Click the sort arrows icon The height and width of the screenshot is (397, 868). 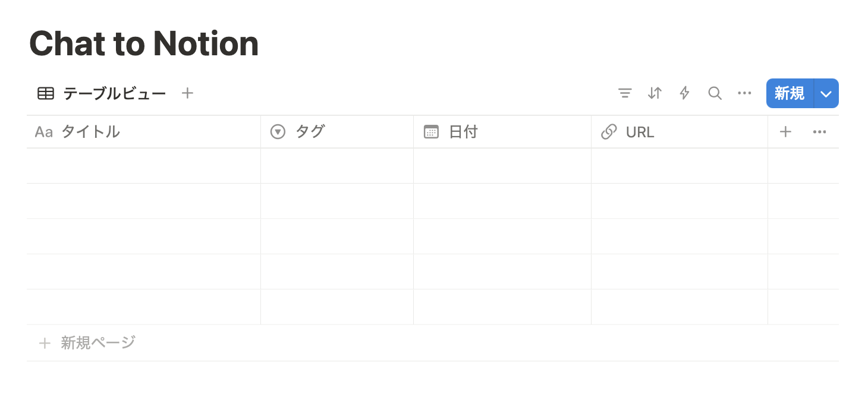point(655,93)
